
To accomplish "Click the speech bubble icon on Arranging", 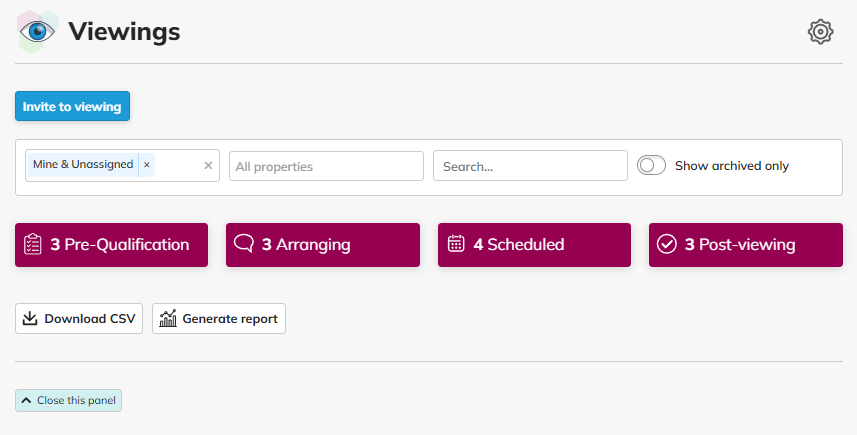I will coord(244,244).
